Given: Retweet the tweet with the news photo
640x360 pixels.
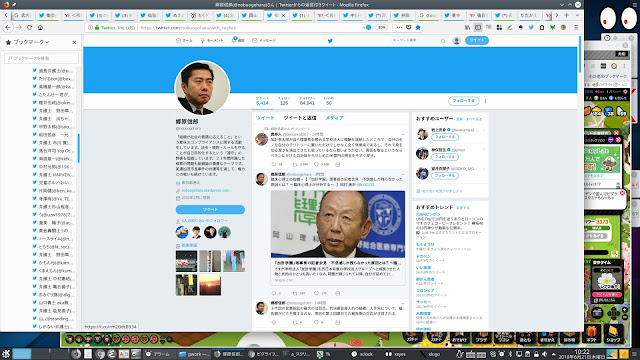Looking at the screenshot, I should (295, 293).
